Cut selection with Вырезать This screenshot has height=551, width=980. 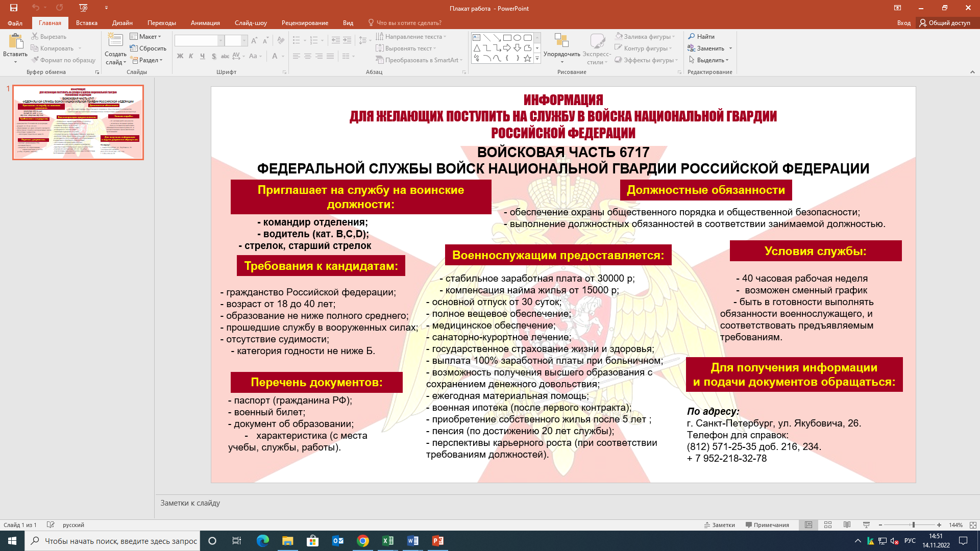[x=49, y=37]
